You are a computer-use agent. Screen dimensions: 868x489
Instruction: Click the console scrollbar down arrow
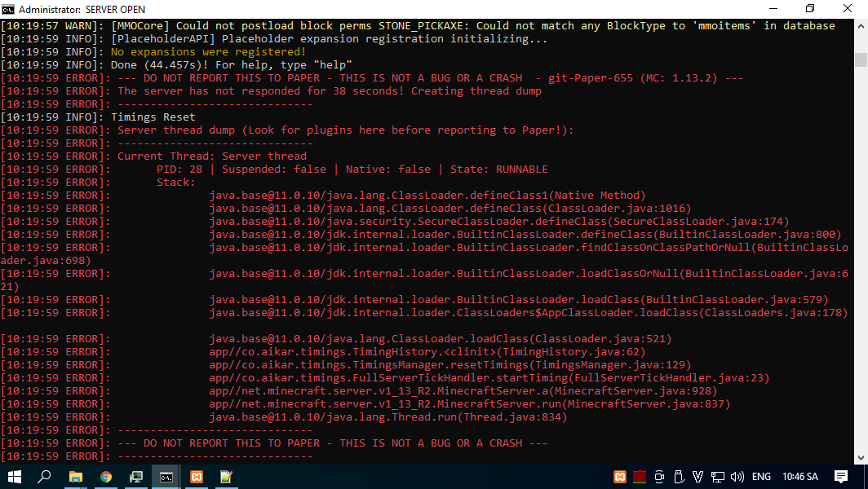point(861,457)
